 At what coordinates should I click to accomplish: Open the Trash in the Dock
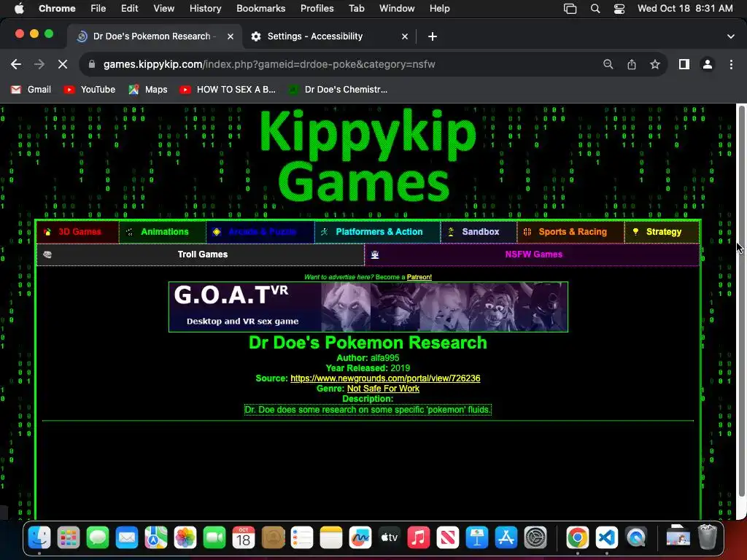(708, 537)
